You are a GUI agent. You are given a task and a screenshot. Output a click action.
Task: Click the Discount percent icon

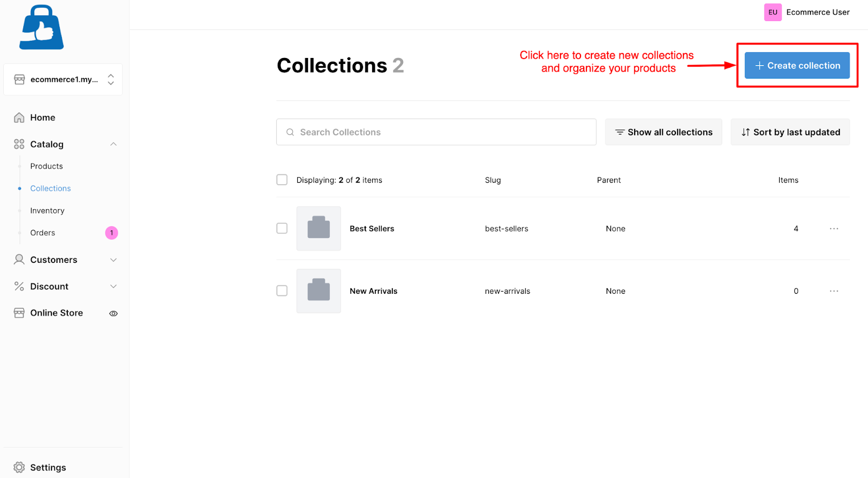pyautogui.click(x=19, y=286)
